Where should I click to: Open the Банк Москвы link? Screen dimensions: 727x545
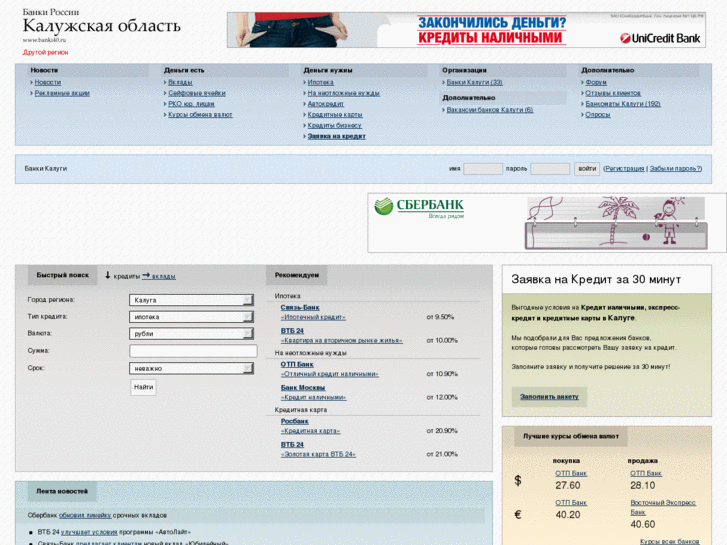tap(303, 387)
